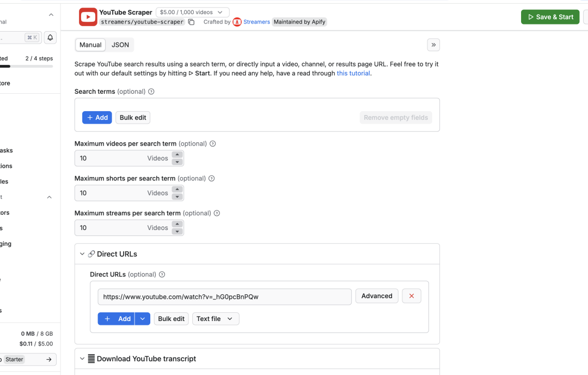
Task: Show help for Maximum shorts per search term
Action: click(x=212, y=179)
